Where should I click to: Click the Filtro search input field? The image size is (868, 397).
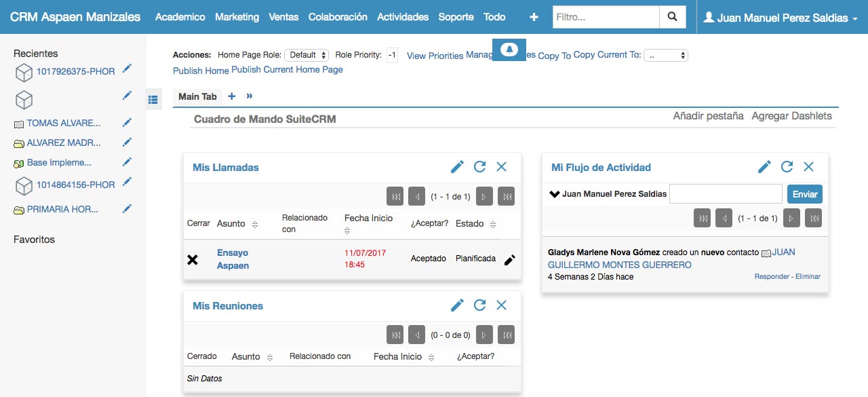click(x=606, y=17)
